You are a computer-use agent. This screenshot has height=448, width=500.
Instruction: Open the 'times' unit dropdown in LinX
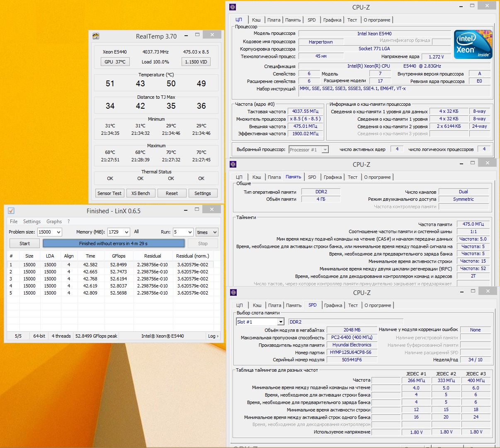click(x=215, y=232)
